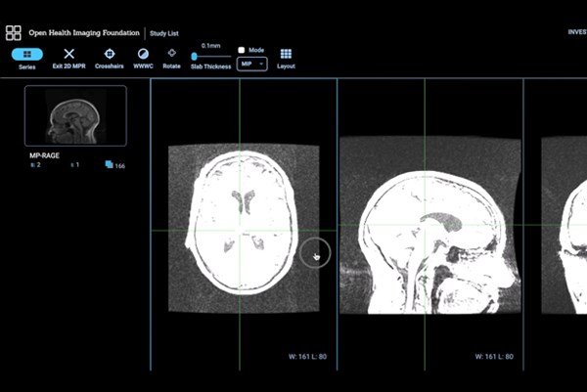
Task: Click the image count icon by 166
Action: (109, 165)
